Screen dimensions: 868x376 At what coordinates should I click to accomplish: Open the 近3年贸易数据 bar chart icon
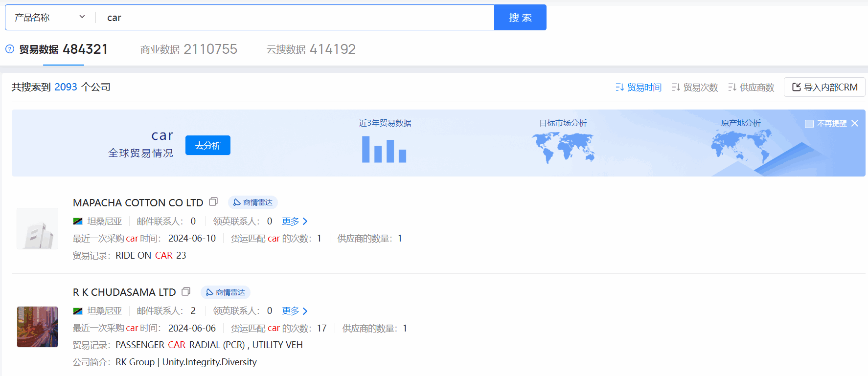384,149
